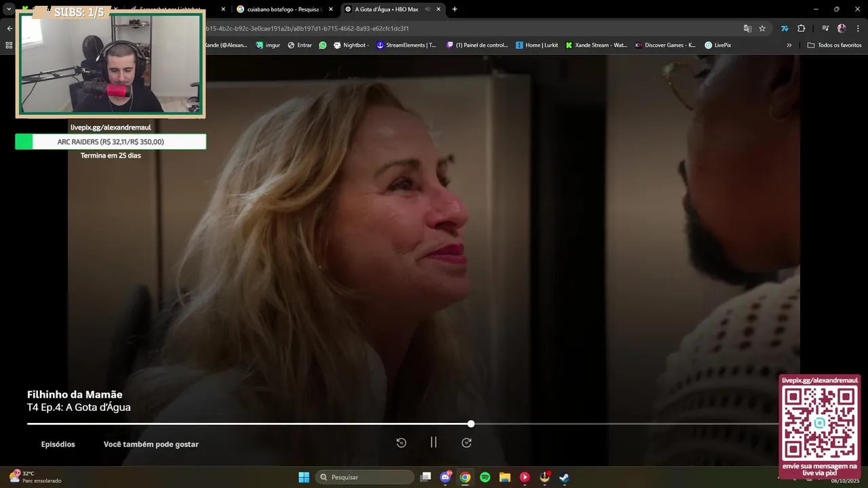Pause the HBO Max video

click(x=433, y=443)
